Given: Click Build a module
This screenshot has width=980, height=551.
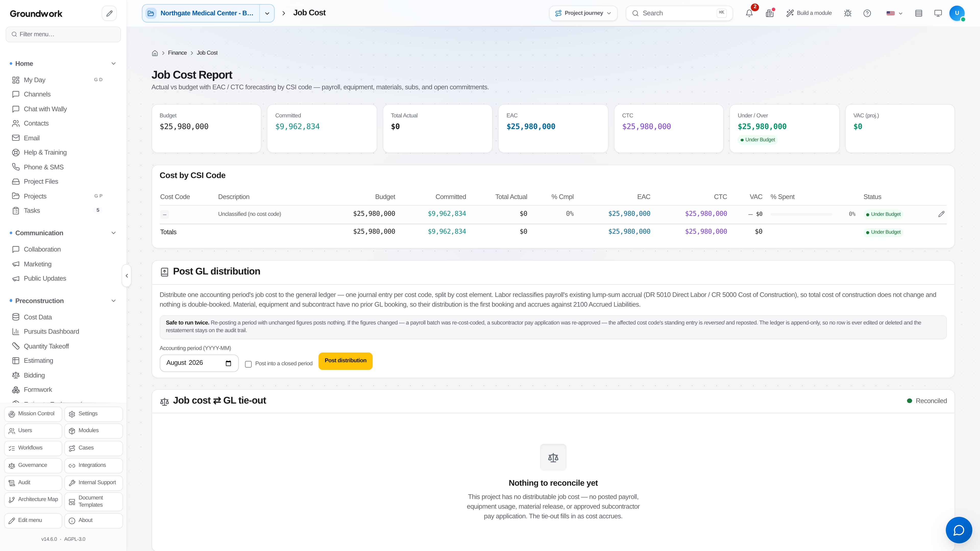Looking at the screenshot, I should pyautogui.click(x=809, y=13).
